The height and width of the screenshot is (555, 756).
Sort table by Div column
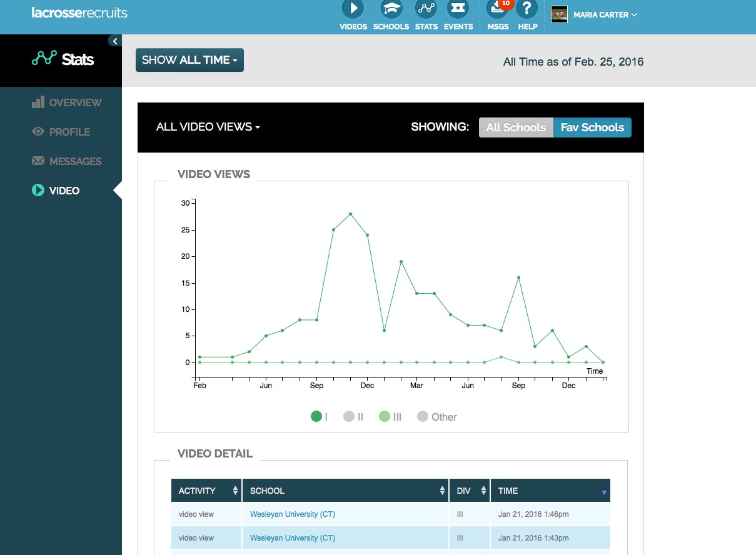tap(470, 491)
